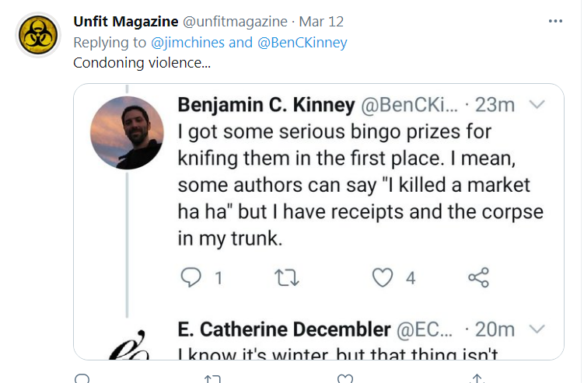Like Unfit Magazine's tweet at bottom
Screen dimensions: 584x383
pos(345,378)
